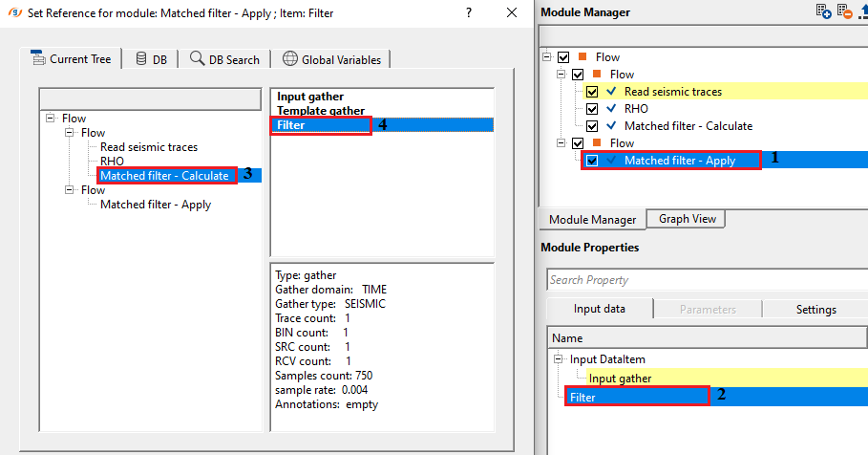Click the orange square icon of the top Flow
Screen dimensions: 868x455
582,57
